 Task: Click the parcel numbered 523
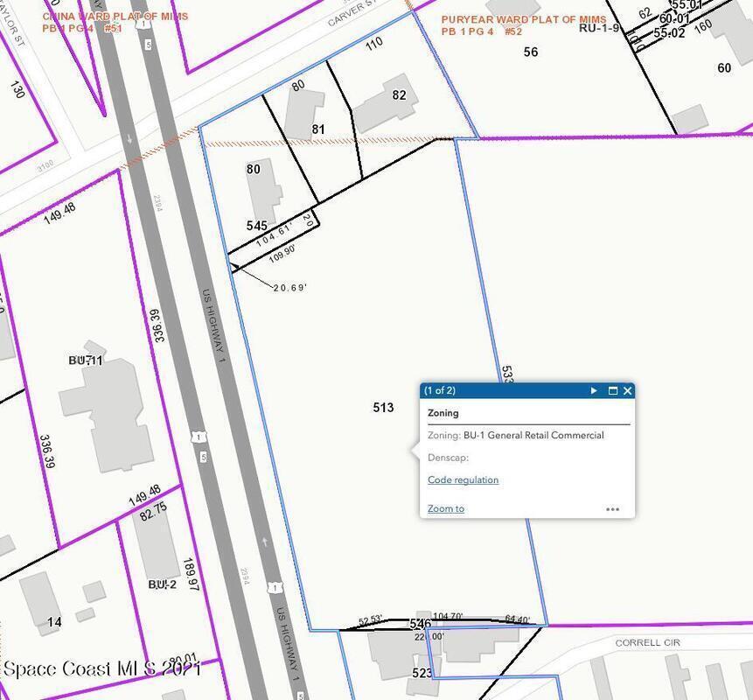point(422,673)
